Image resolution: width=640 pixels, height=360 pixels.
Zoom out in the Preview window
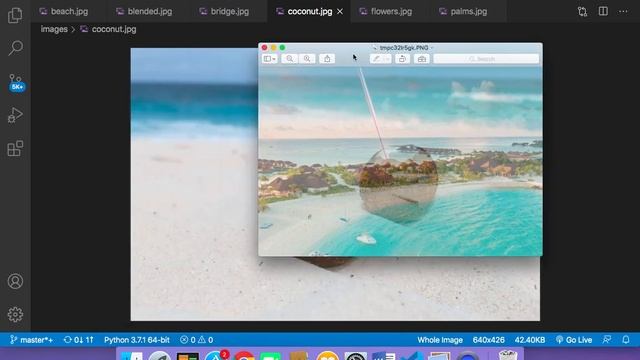(x=289, y=59)
